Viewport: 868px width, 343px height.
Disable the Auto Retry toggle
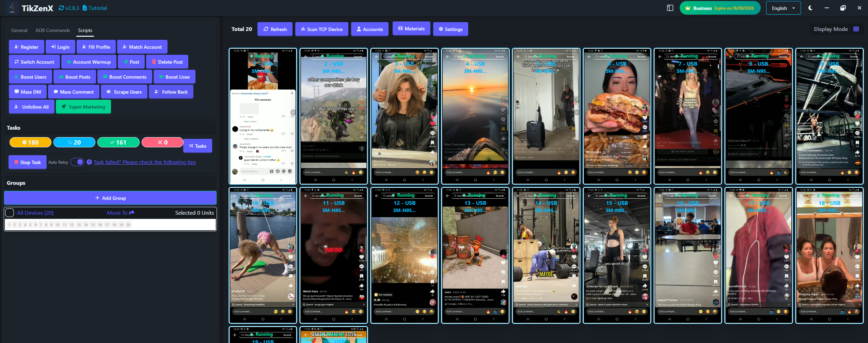coord(77,162)
